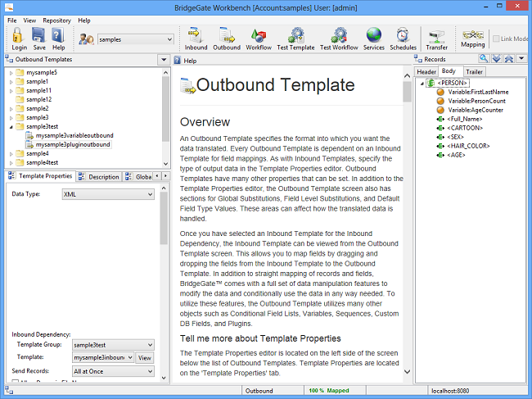Select the Body tab in Records
Viewport: 532px width, 399px height.
coord(450,71)
